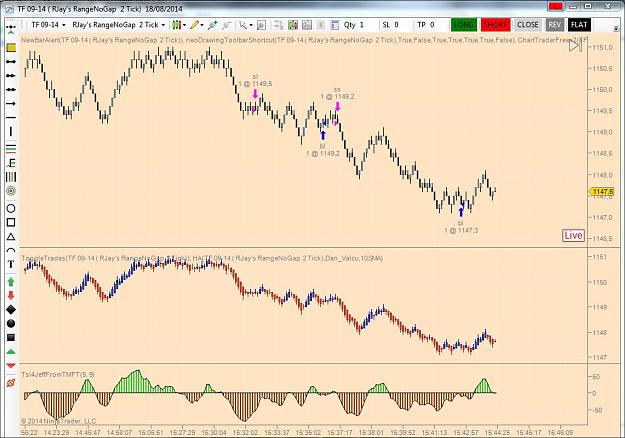The height and width of the screenshot is (438, 625).
Task: Select the Vertical line tool
Action: [x=11, y=132]
